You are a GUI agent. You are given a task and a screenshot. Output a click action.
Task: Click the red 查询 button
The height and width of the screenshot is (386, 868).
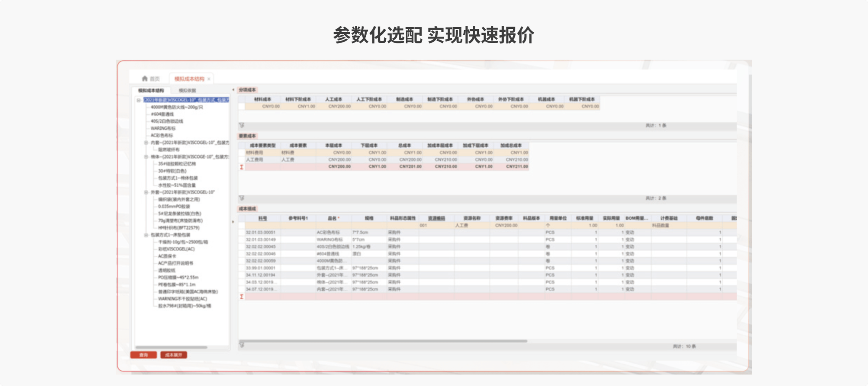click(x=144, y=355)
